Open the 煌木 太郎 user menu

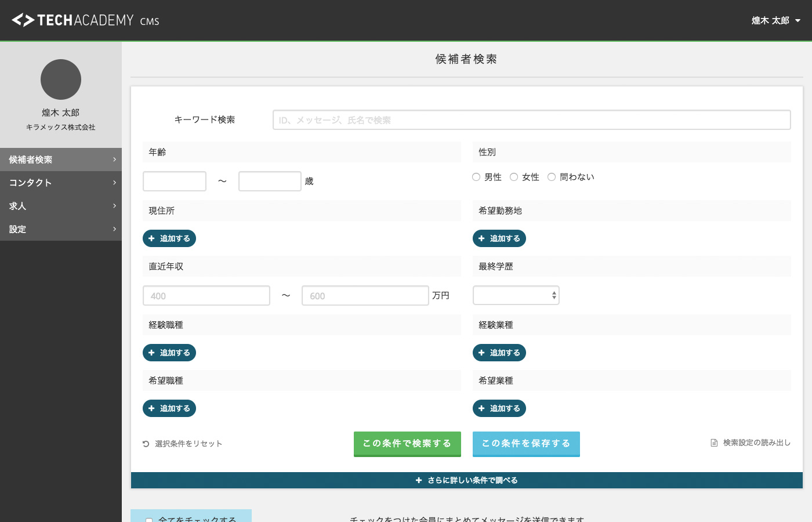click(775, 20)
